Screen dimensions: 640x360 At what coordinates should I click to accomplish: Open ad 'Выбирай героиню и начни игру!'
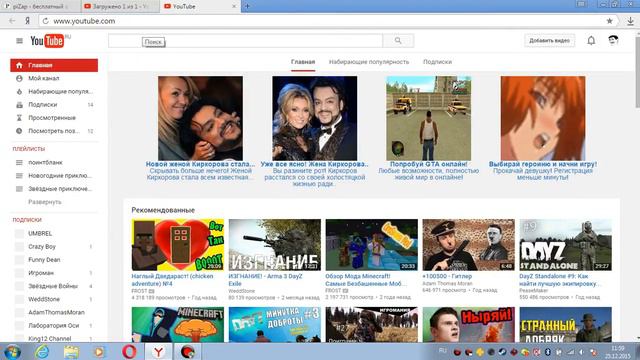[x=543, y=164]
